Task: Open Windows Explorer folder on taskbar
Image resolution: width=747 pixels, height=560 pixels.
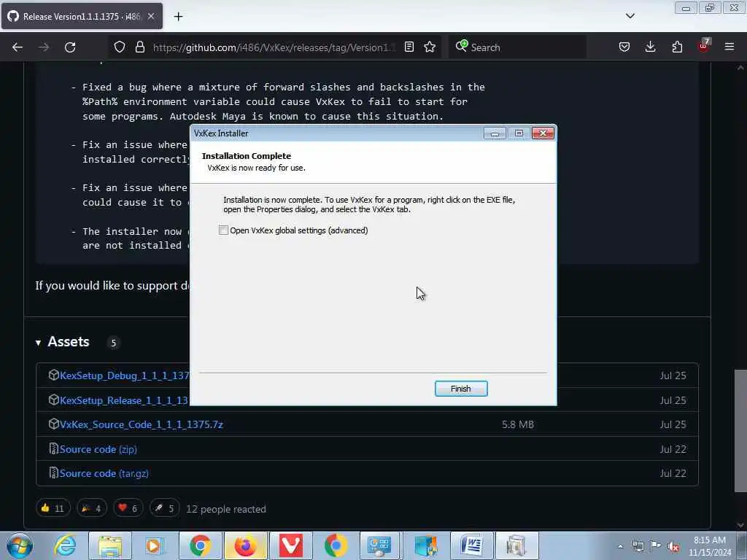Action: pos(110,545)
